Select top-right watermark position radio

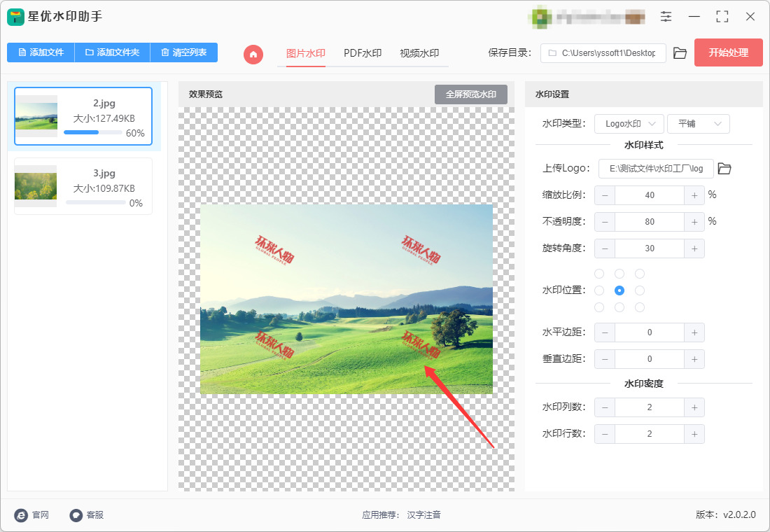(x=639, y=274)
